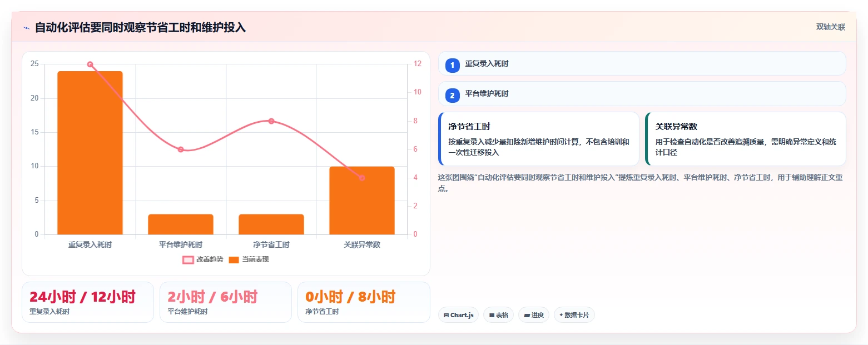This screenshot has height=345, width=868.
Task: Toggle the 当前表现 legend item
Action: (249, 259)
